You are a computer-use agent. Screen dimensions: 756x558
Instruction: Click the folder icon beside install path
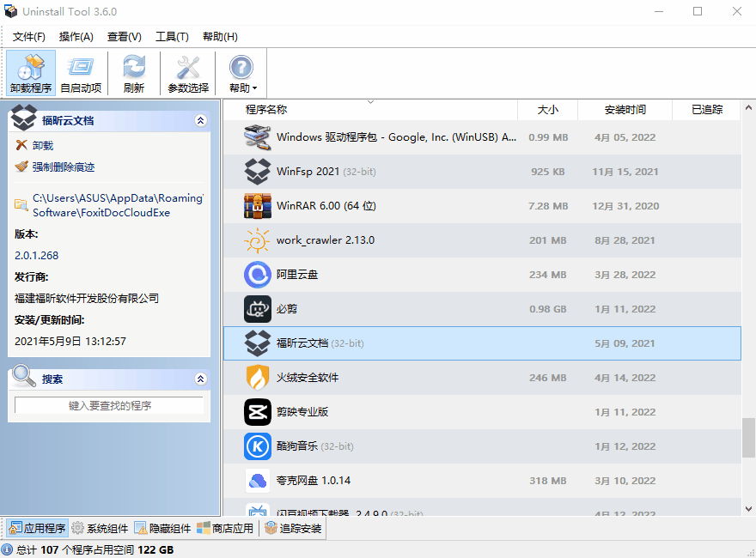point(21,205)
